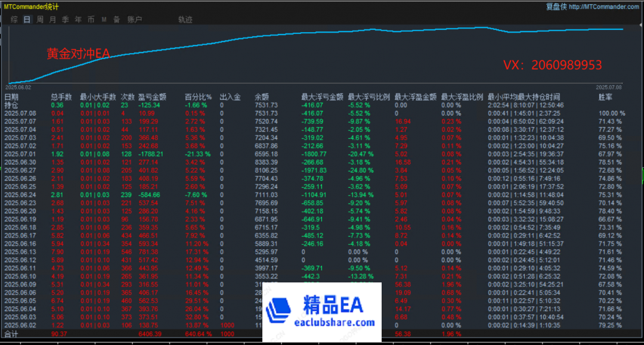Switch to the 综 summary tab

pos(14,20)
